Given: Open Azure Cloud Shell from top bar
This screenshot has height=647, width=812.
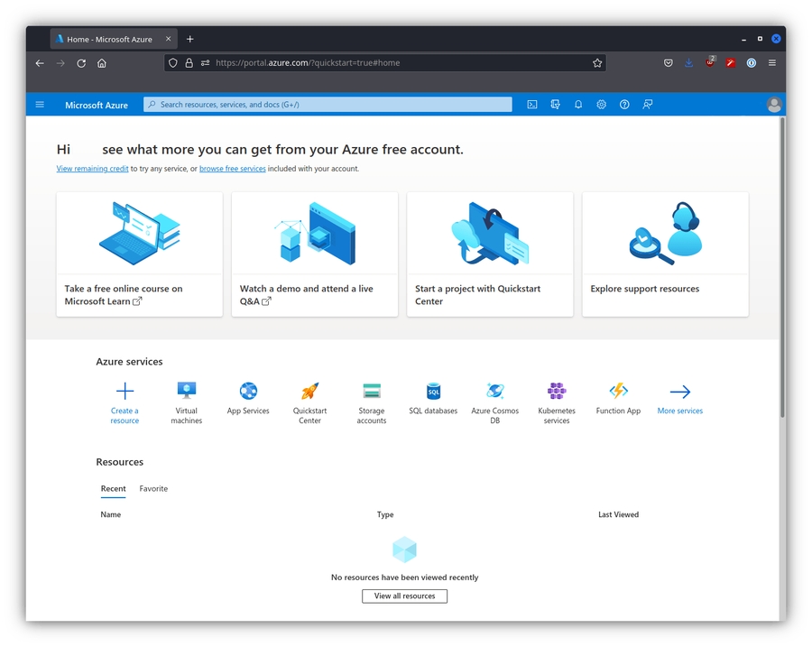Looking at the screenshot, I should tap(532, 105).
